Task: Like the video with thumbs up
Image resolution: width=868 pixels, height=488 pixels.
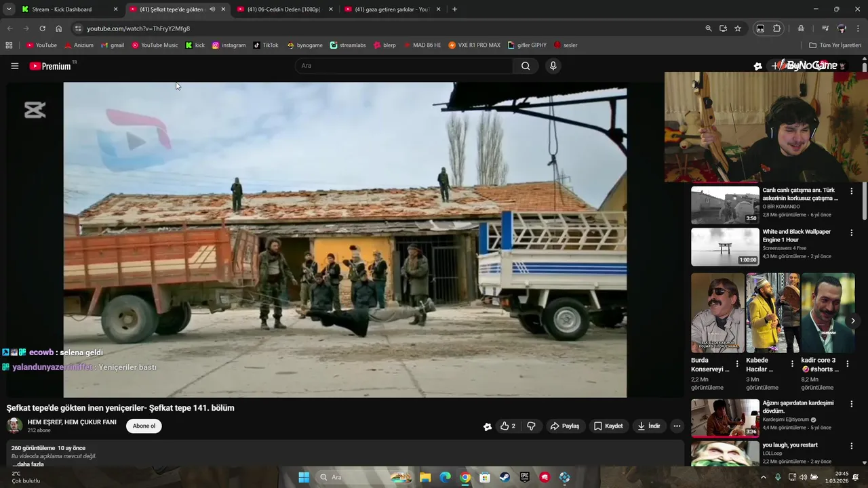Action: 508,426
